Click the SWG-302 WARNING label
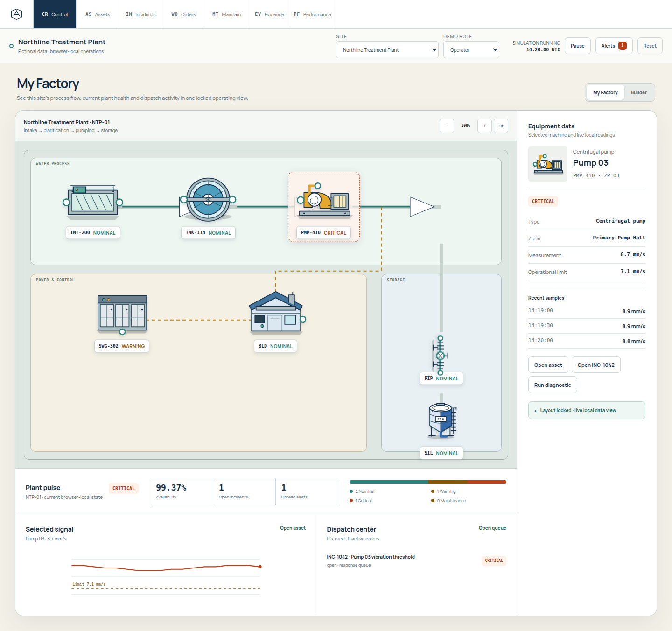 [121, 346]
